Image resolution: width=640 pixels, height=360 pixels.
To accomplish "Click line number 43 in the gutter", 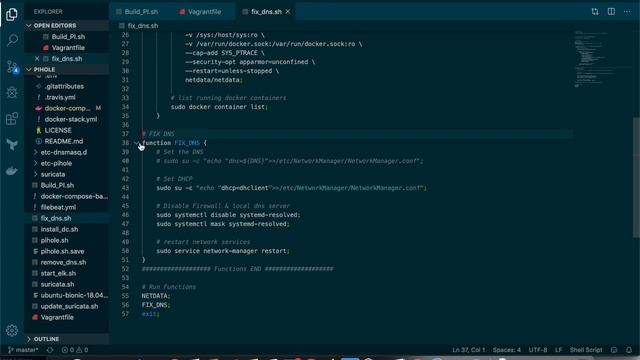I will (125, 188).
